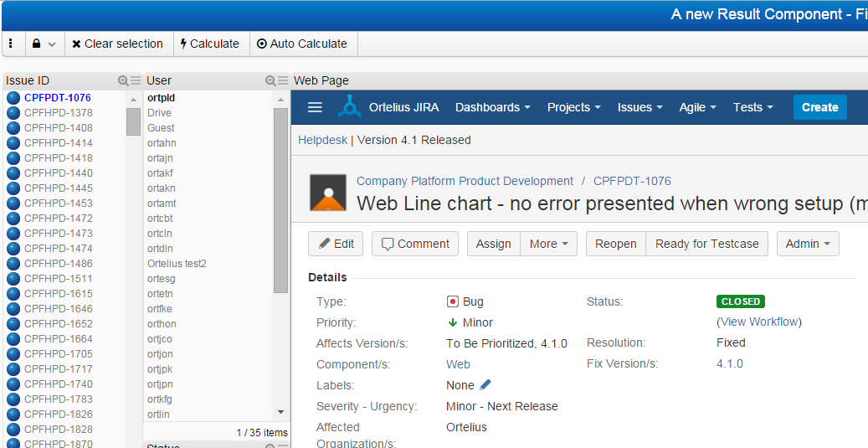868x448 pixels.
Task: Open the three-dot options menu
Action: click(11, 44)
